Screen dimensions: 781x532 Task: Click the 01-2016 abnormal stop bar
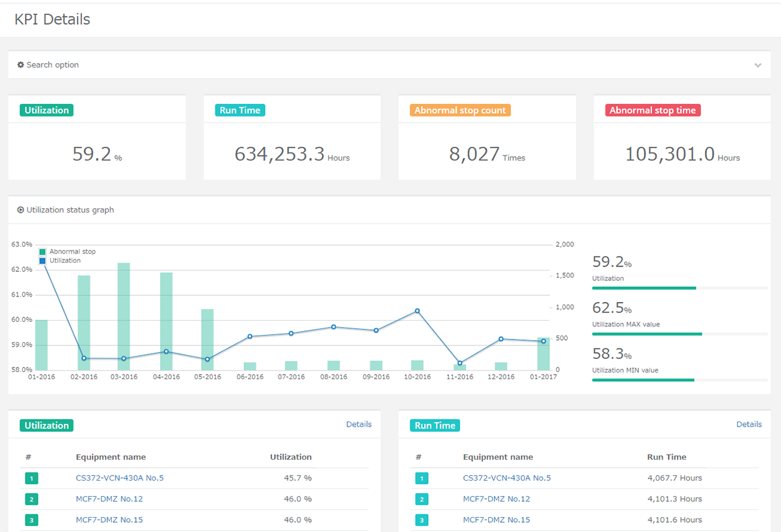(41, 345)
